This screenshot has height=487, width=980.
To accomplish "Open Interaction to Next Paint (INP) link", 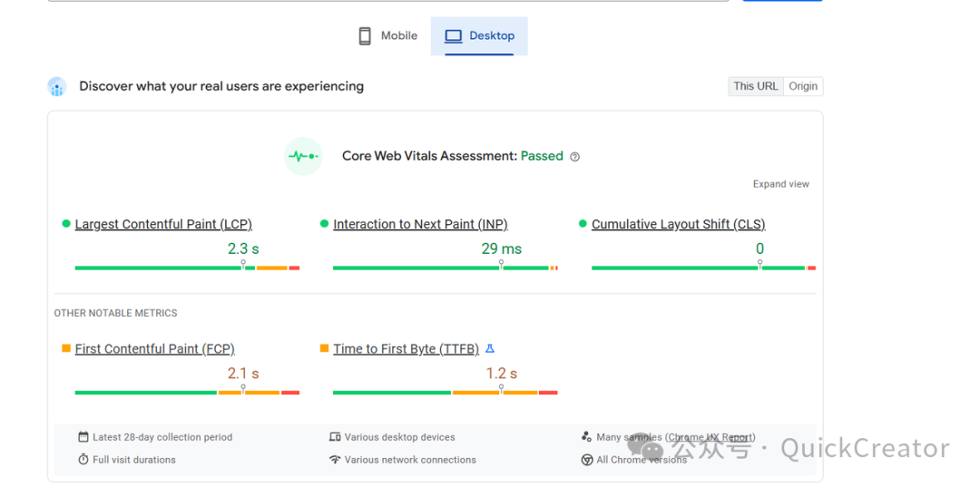I will pyautogui.click(x=420, y=225).
